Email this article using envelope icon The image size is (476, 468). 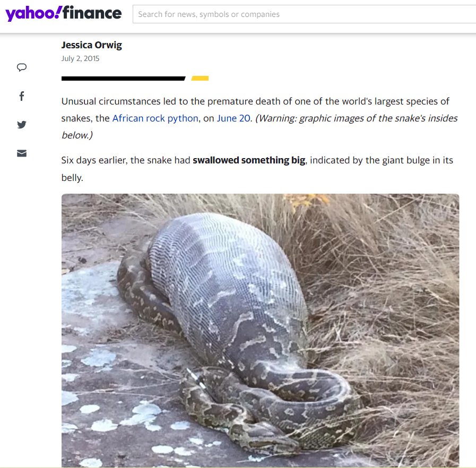pyautogui.click(x=22, y=153)
